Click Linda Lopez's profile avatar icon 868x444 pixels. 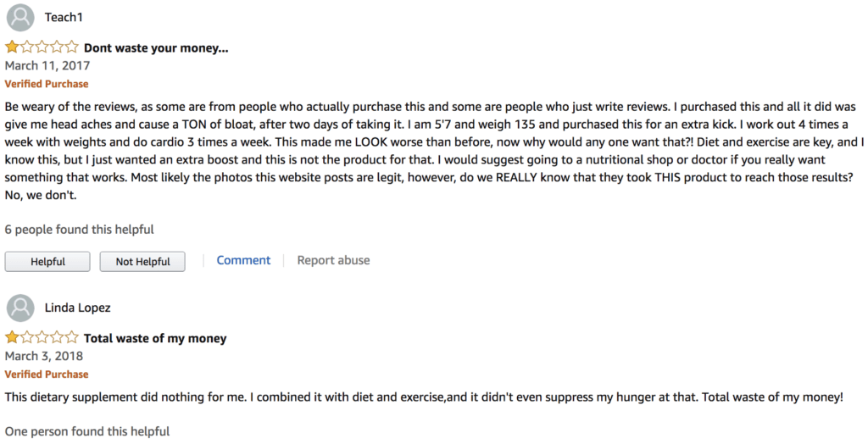point(19,308)
